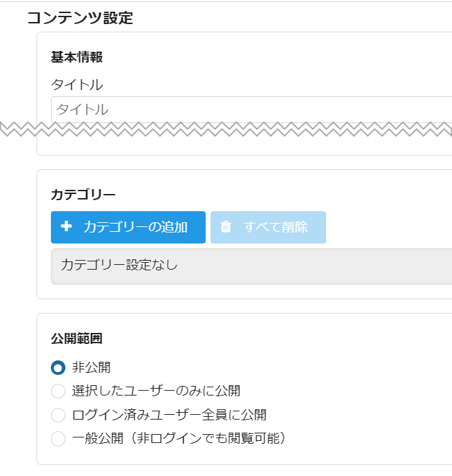Viewport: 452px width, 476px height.
Task: Click the カテゴリー section heading
Action: coord(83,195)
